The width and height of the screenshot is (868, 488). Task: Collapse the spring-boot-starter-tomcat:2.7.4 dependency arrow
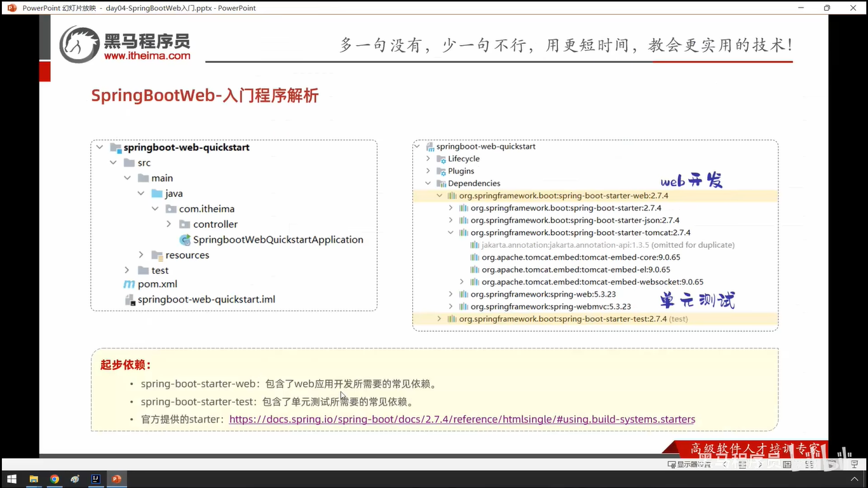pos(451,233)
